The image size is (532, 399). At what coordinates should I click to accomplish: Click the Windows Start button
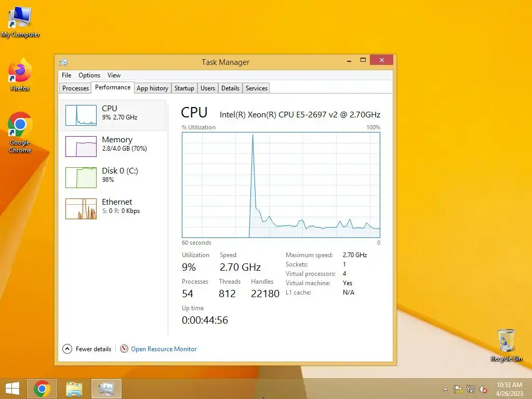12,389
